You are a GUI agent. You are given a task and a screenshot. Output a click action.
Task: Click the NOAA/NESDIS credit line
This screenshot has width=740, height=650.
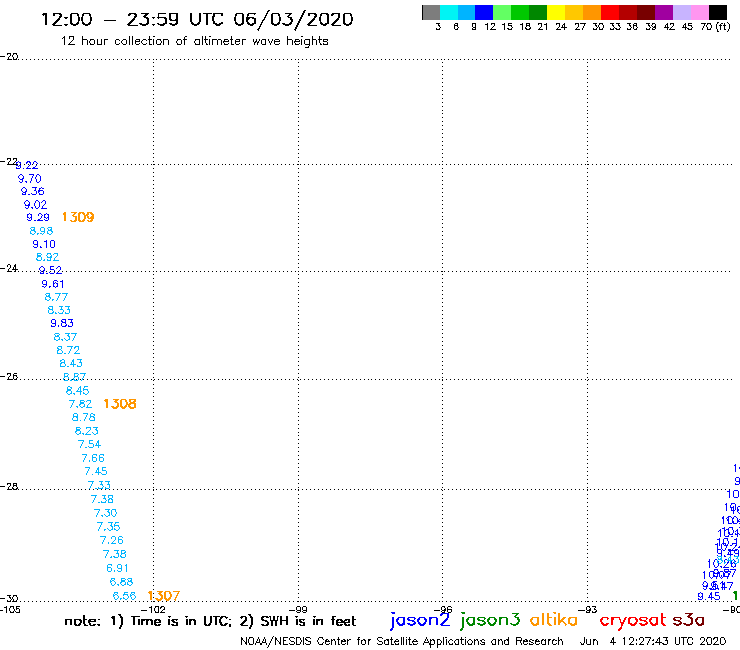pyautogui.click(x=402, y=641)
